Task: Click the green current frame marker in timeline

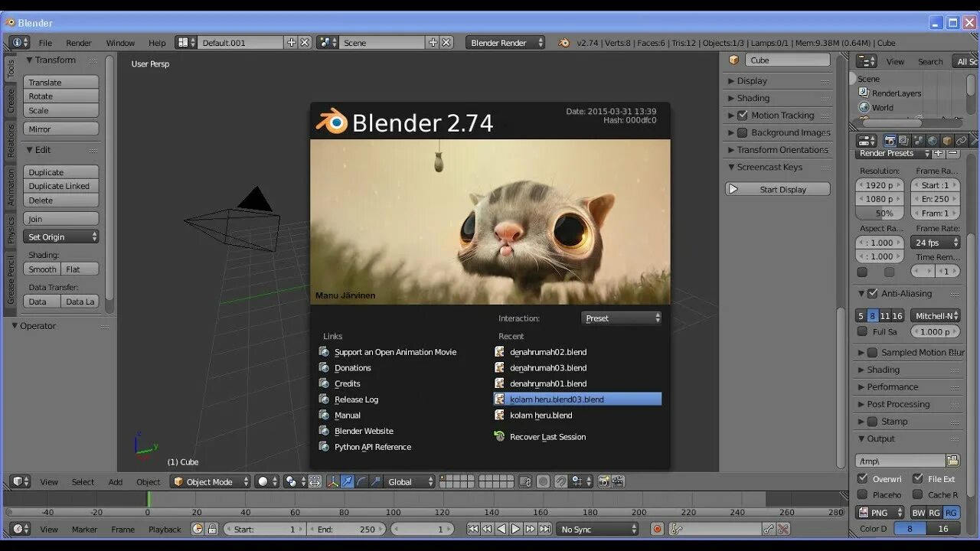Action: pyautogui.click(x=149, y=499)
